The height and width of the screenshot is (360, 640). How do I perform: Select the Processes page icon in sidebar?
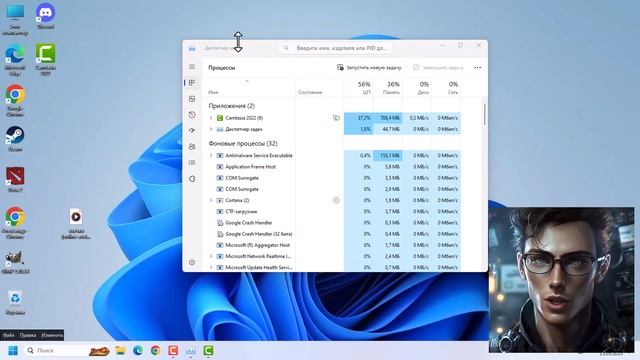(192, 83)
